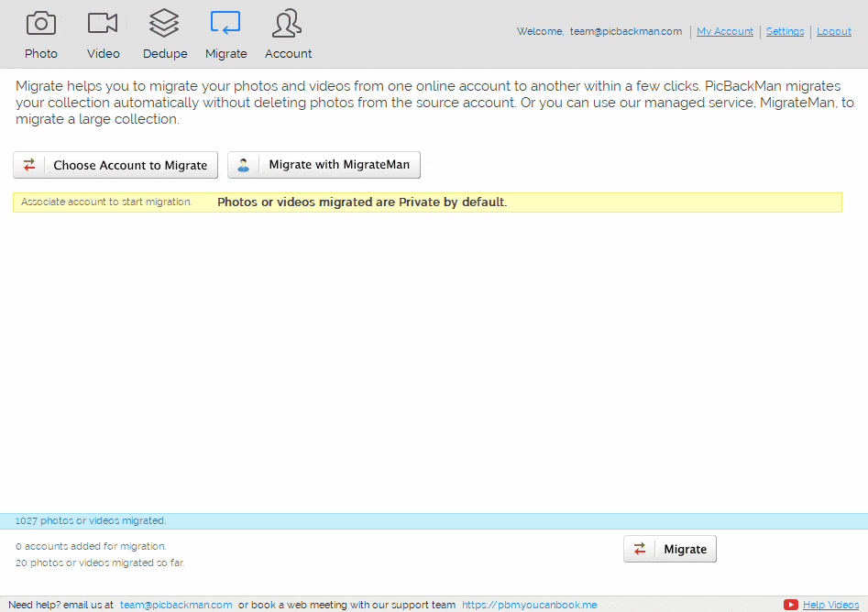Open the Account people icon
The height and width of the screenshot is (612, 868).
288,23
